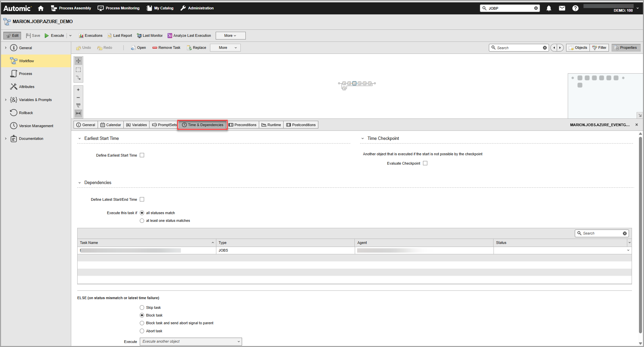This screenshot has width=644, height=347.
Task: Click the Redo toolbar button
Action: 105,48
